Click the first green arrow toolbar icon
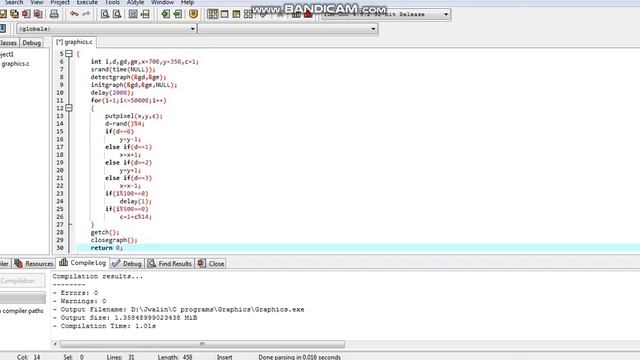 [165, 14]
